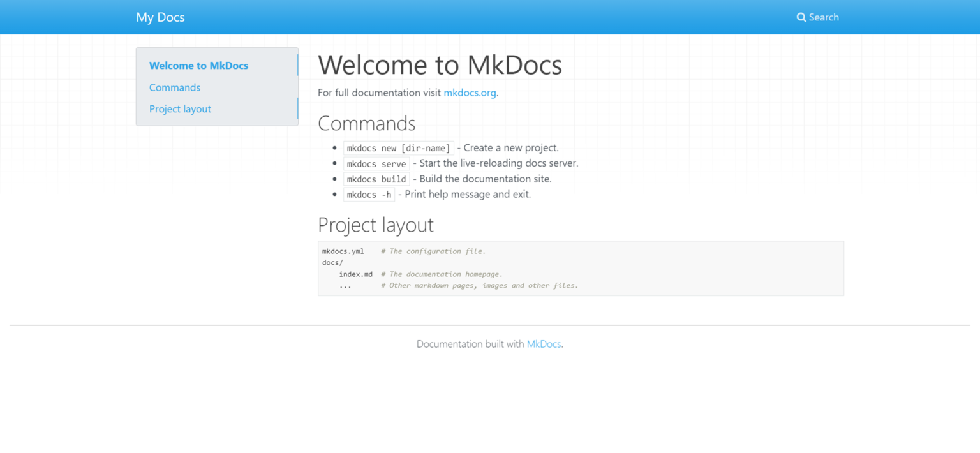Viewport: 980px width, 453px height.
Task: Open Project layout from the sidebar navigation
Action: 180,109
